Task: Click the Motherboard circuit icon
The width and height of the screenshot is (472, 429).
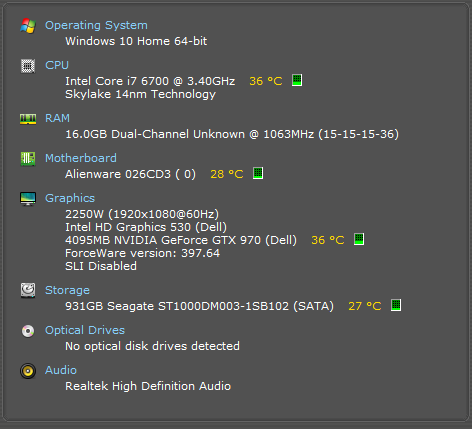Action: 28,159
